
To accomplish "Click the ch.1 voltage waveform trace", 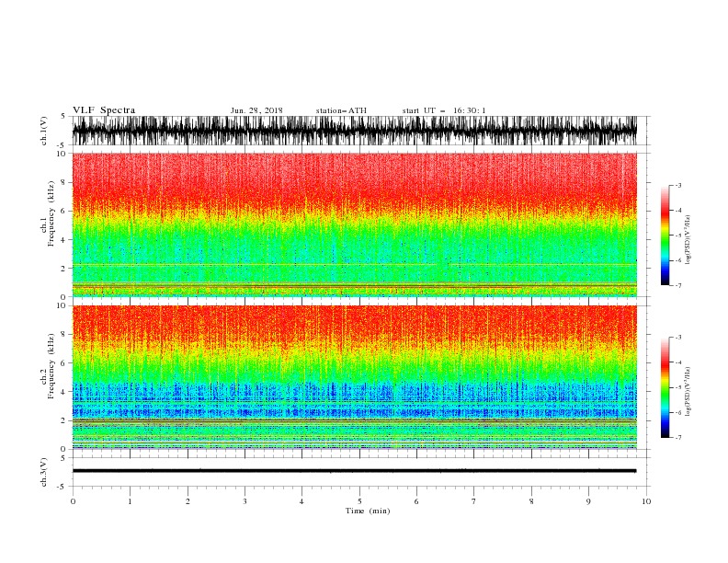I will [x=354, y=131].
